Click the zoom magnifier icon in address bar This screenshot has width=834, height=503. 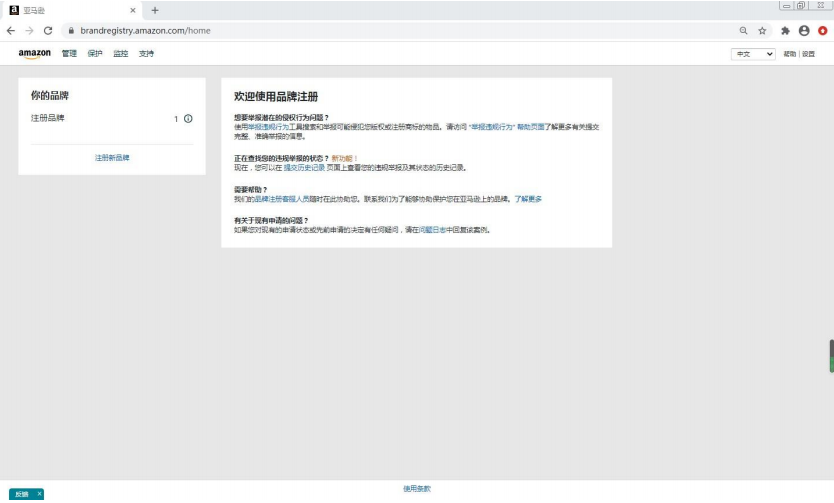pyautogui.click(x=744, y=31)
